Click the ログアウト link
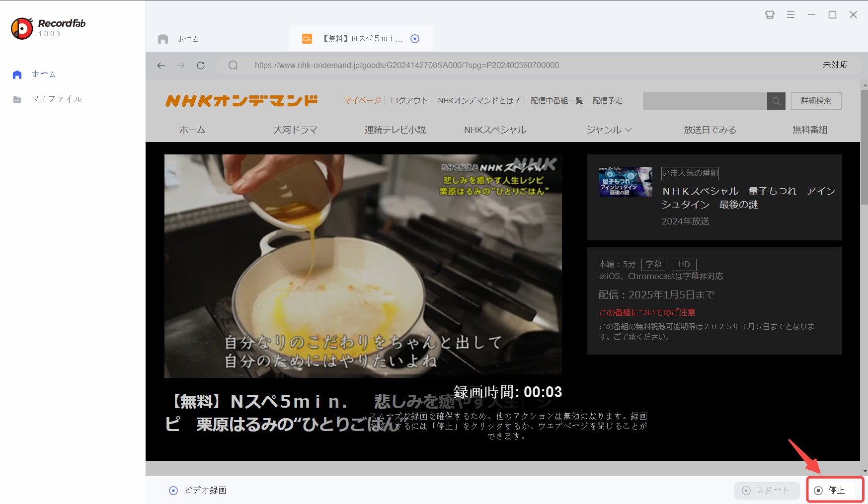 pos(409,101)
